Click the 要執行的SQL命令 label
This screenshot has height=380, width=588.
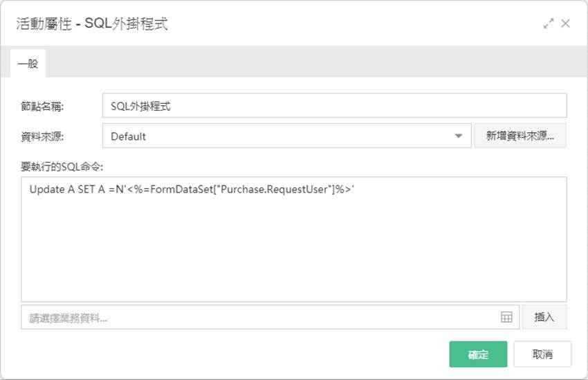coord(62,167)
